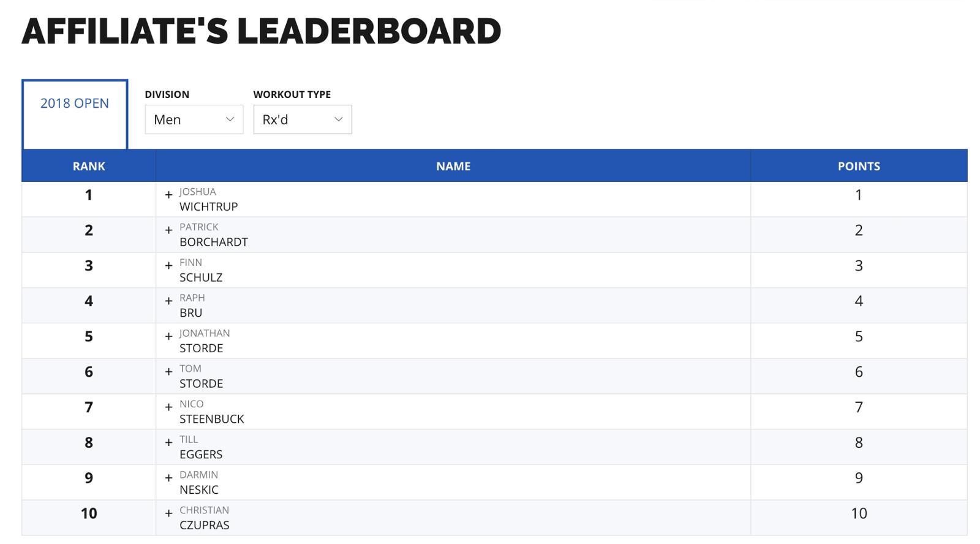Click plus icon beside Finn Schulz

[x=168, y=266]
